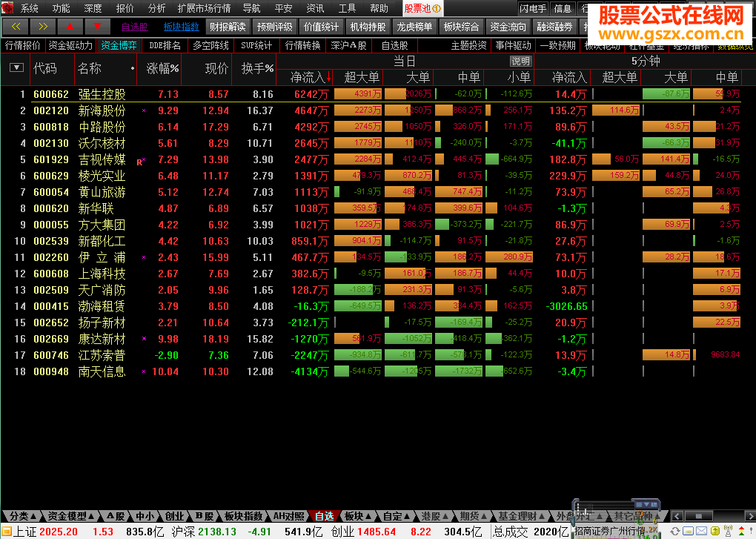Open the mail envelope status icon

pyautogui.click(x=701, y=532)
